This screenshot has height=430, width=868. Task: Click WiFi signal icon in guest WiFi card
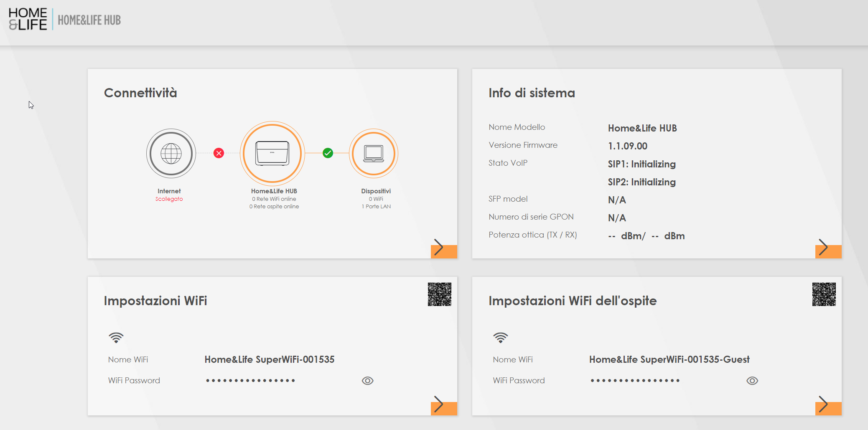click(x=501, y=337)
